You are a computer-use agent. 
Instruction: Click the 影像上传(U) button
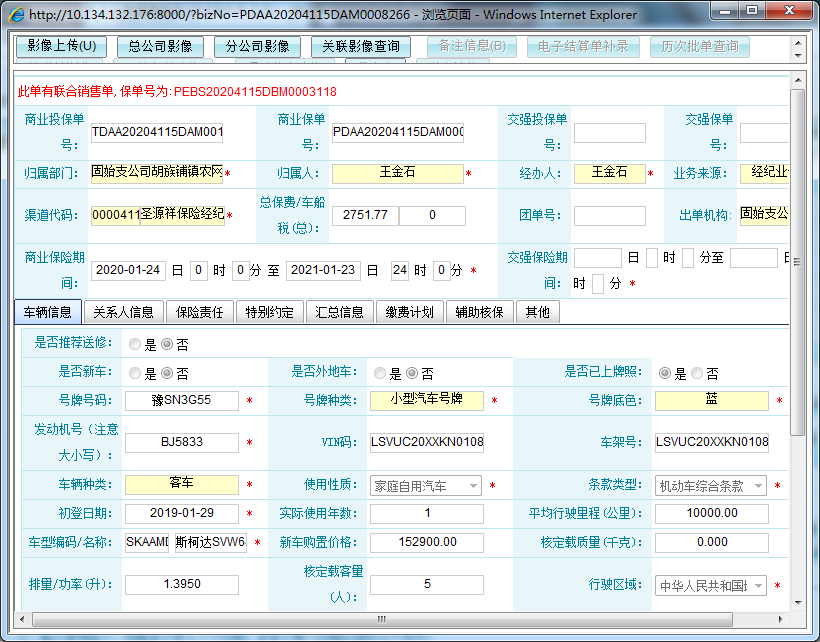coord(61,46)
